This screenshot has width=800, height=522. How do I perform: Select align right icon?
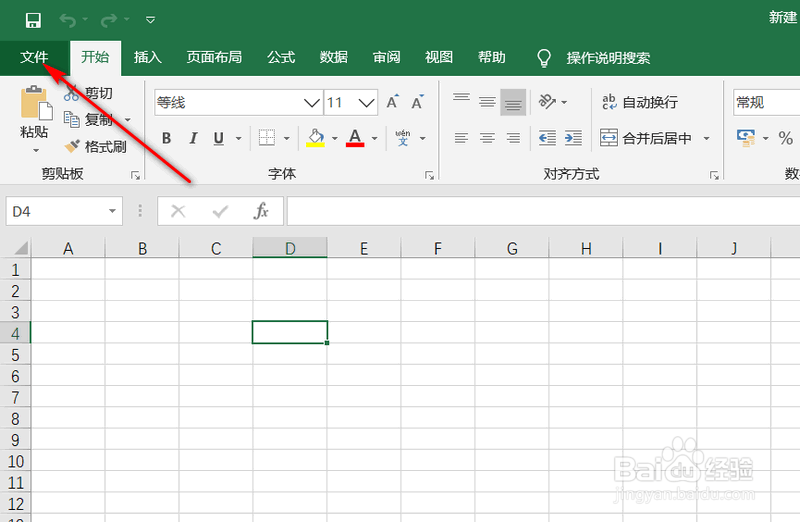pyautogui.click(x=513, y=138)
